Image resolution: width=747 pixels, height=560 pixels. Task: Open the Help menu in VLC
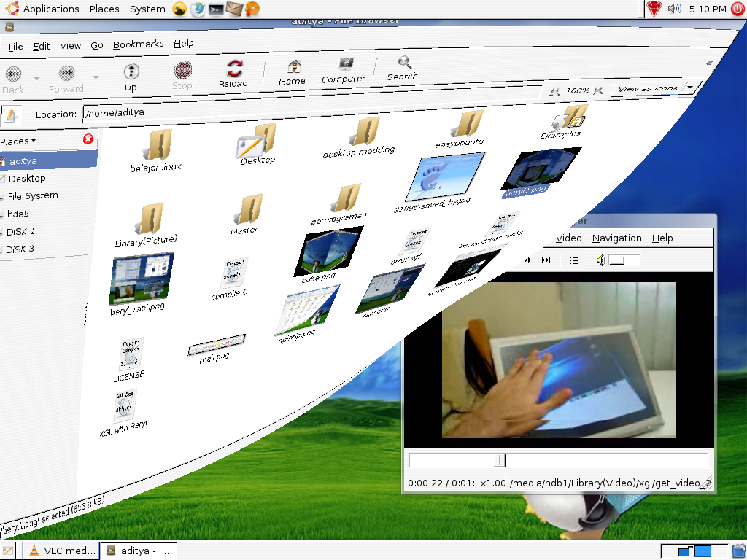tap(662, 238)
